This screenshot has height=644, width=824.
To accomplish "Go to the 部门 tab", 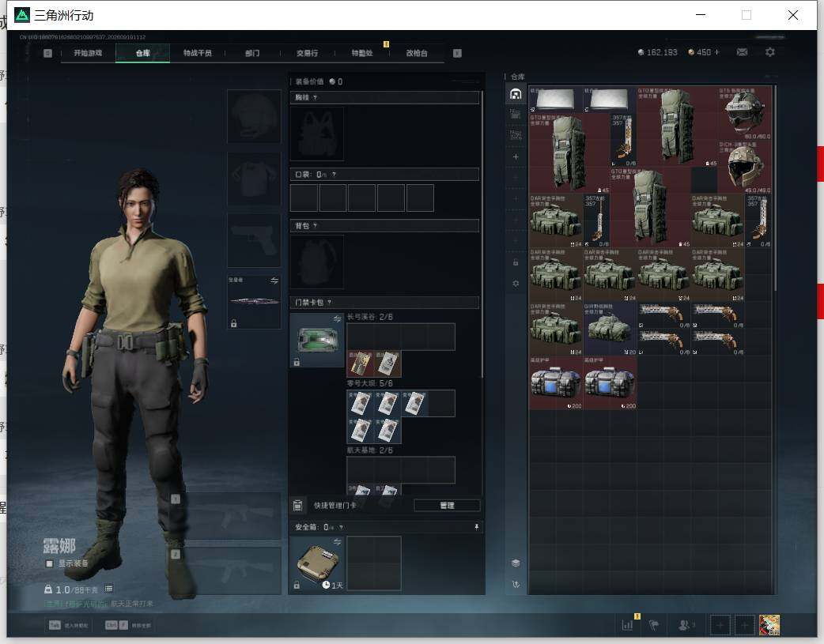I will tap(252, 53).
